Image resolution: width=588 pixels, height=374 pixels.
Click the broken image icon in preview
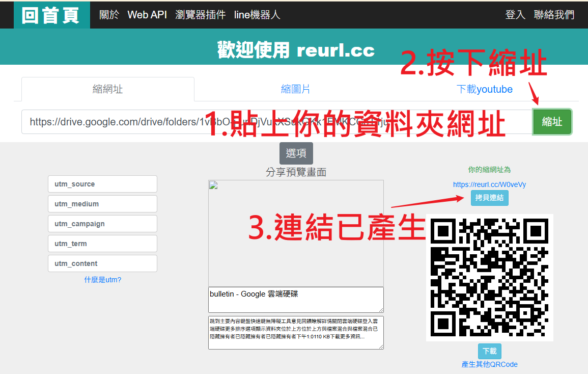click(x=213, y=185)
